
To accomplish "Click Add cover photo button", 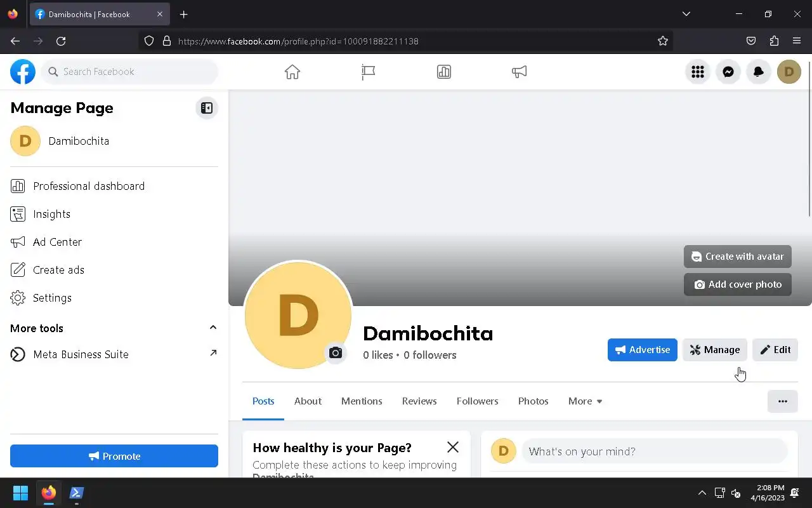I will [x=738, y=284].
